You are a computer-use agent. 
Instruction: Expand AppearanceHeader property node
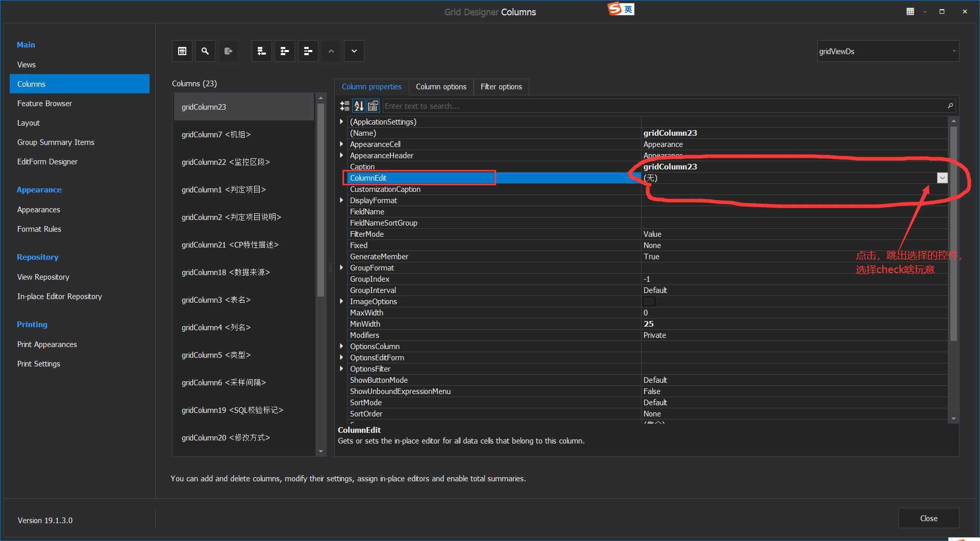pyautogui.click(x=341, y=155)
